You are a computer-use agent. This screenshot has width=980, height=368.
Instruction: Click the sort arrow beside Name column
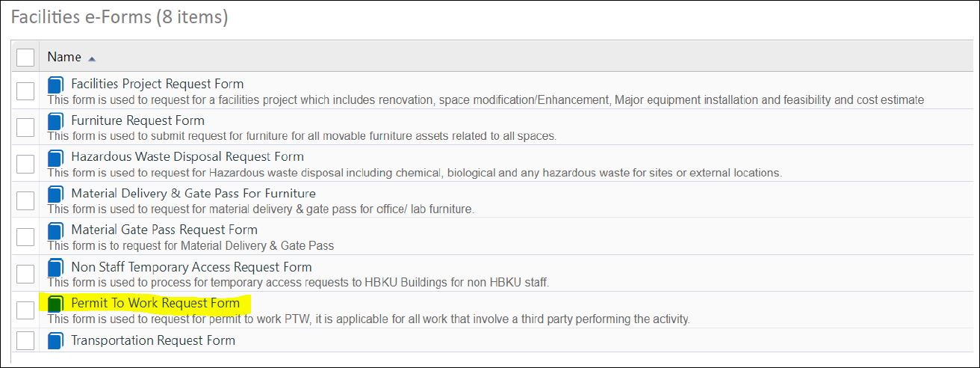tap(92, 58)
